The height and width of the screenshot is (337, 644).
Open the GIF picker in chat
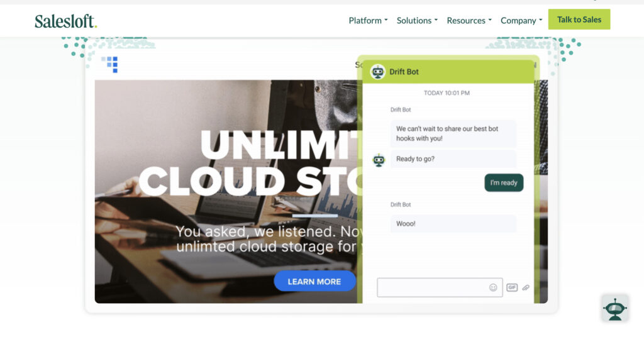(x=512, y=287)
